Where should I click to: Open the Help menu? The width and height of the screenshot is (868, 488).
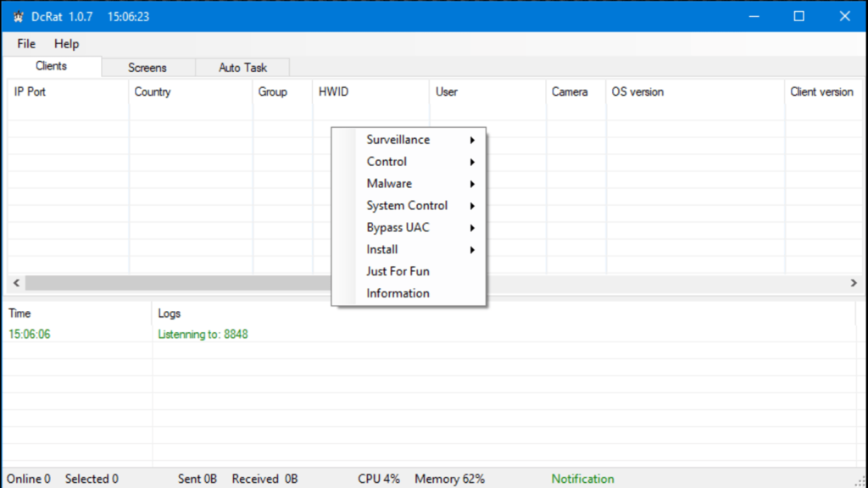(x=66, y=44)
